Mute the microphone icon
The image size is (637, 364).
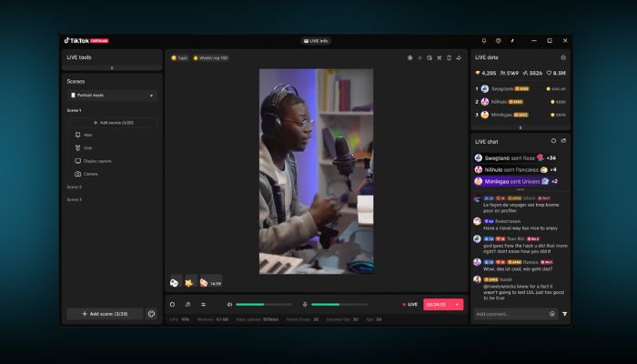[304, 304]
